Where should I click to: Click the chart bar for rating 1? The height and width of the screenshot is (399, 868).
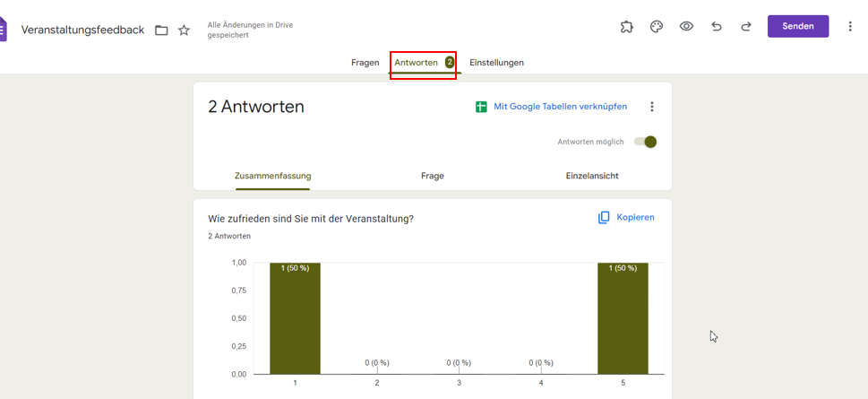coord(295,318)
